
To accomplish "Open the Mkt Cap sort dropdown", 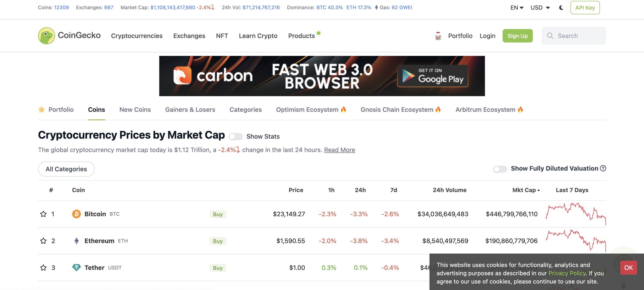I will pyautogui.click(x=526, y=190).
